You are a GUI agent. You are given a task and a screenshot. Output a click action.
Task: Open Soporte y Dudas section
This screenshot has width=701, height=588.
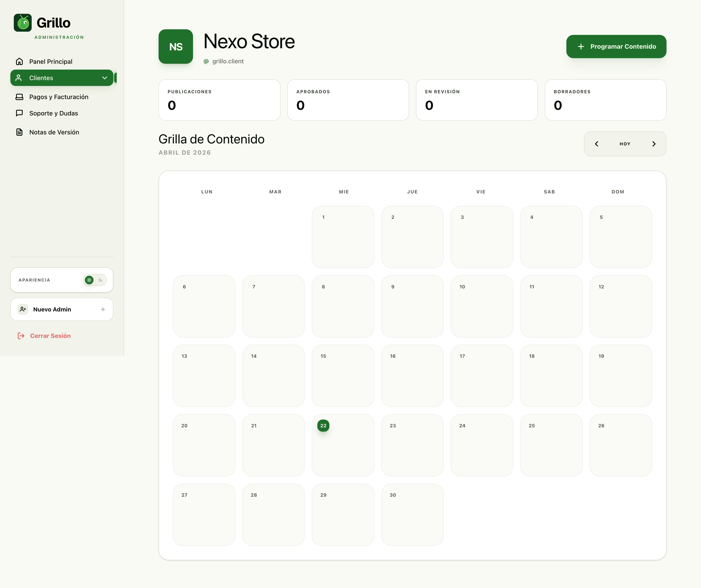click(x=62, y=113)
